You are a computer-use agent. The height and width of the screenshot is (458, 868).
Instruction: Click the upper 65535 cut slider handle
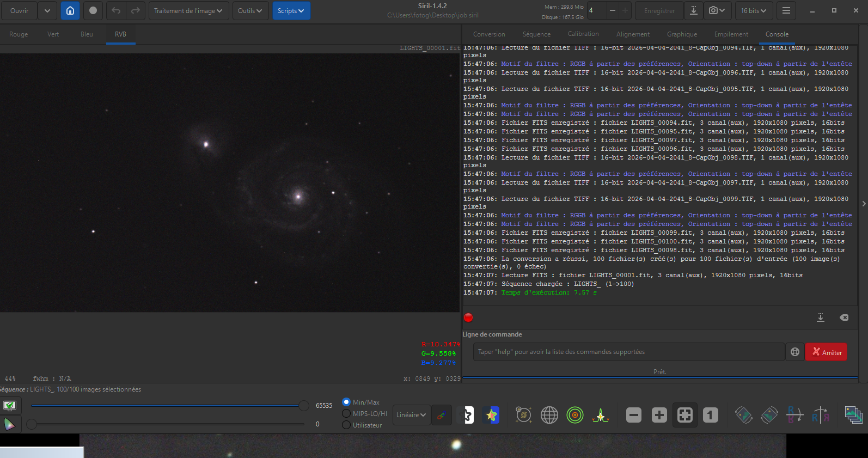point(303,405)
